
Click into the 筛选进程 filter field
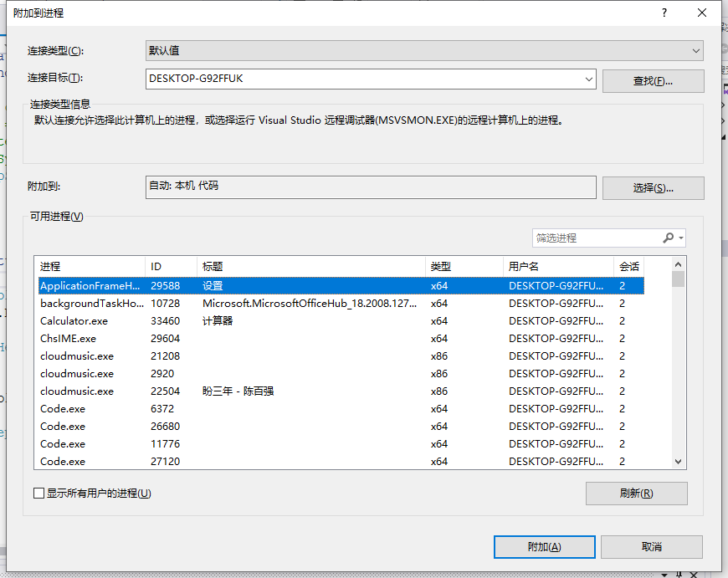tap(594, 238)
